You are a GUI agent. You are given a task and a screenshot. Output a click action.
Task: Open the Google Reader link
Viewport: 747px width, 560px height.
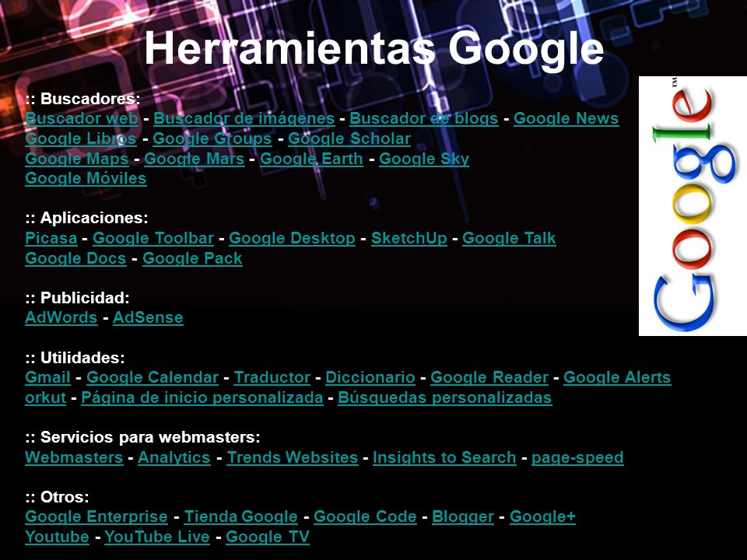489,377
